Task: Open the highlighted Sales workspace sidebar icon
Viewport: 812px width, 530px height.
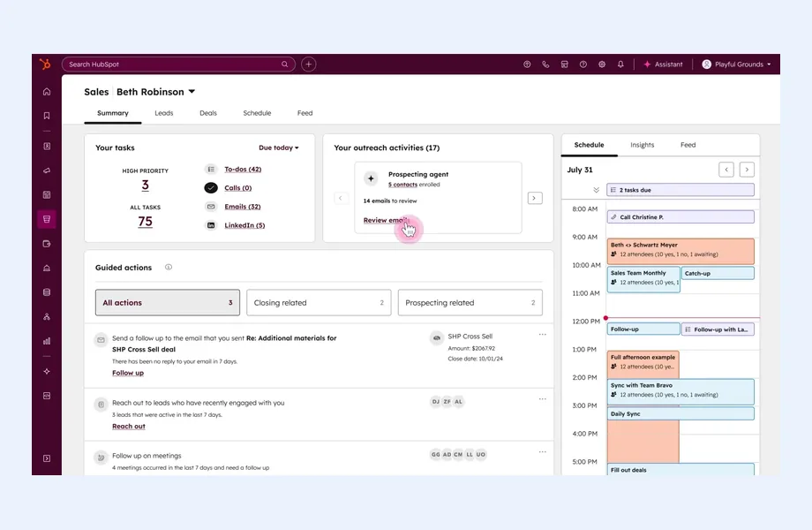Action: click(x=47, y=219)
